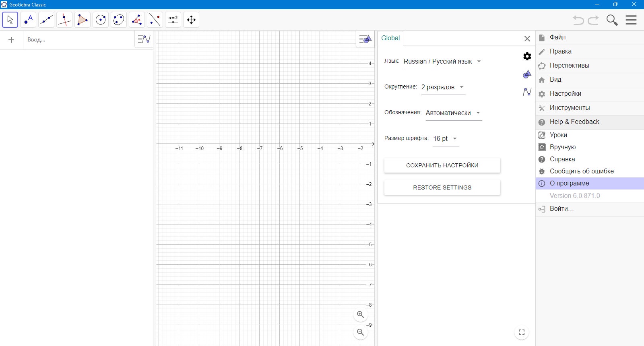Toggle the Algebra view style bar
This screenshot has width=644, height=346.
point(144,39)
